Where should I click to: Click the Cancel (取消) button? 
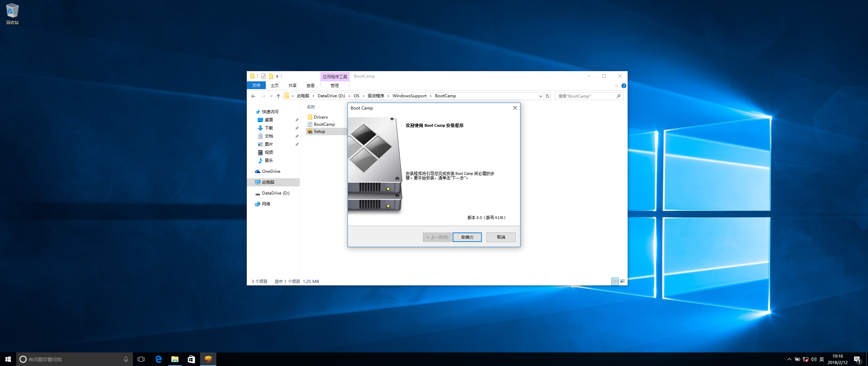click(501, 237)
